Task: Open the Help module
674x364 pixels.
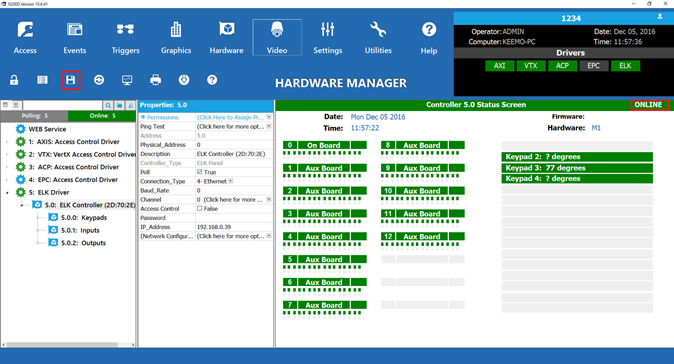Action: [429, 38]
